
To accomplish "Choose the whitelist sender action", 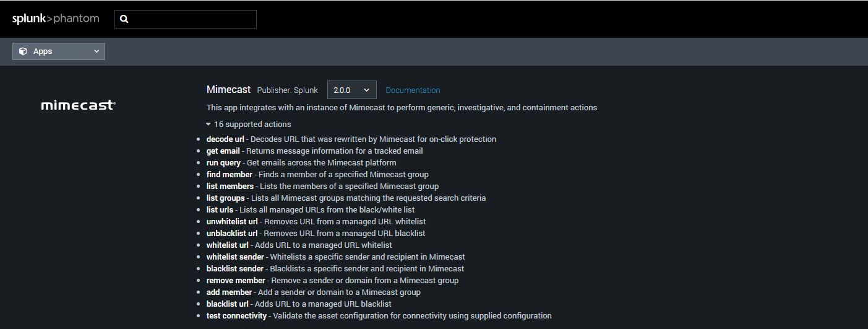I will point(235,257).
